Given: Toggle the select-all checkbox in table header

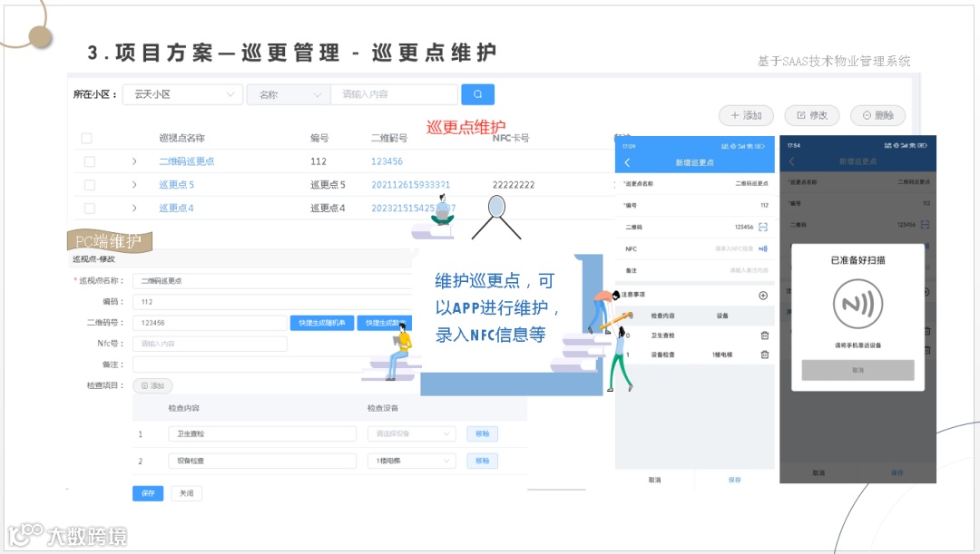Looking at the screenshot, I should click(87, 138).
